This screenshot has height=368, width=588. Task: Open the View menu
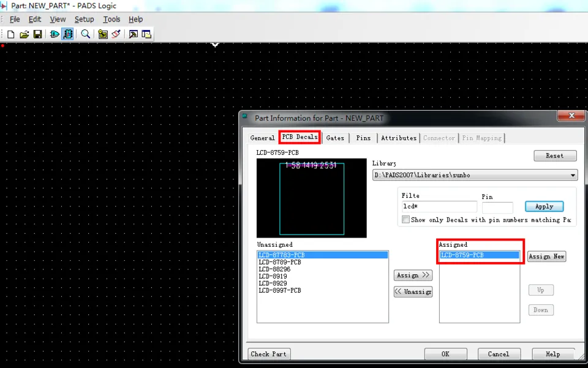[x=58, y=20]
